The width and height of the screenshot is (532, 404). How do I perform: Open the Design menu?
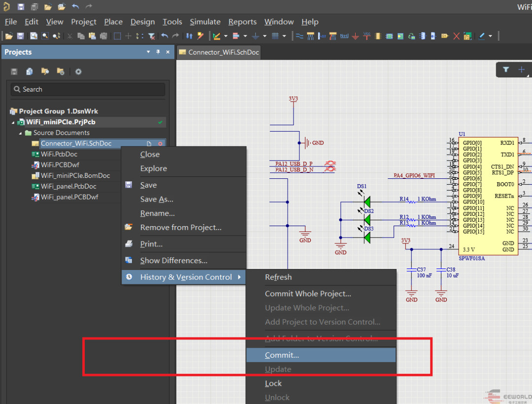[142, 22]
